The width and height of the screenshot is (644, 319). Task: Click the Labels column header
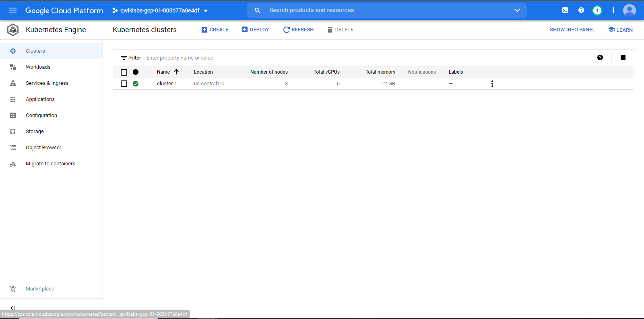point(456,72)
